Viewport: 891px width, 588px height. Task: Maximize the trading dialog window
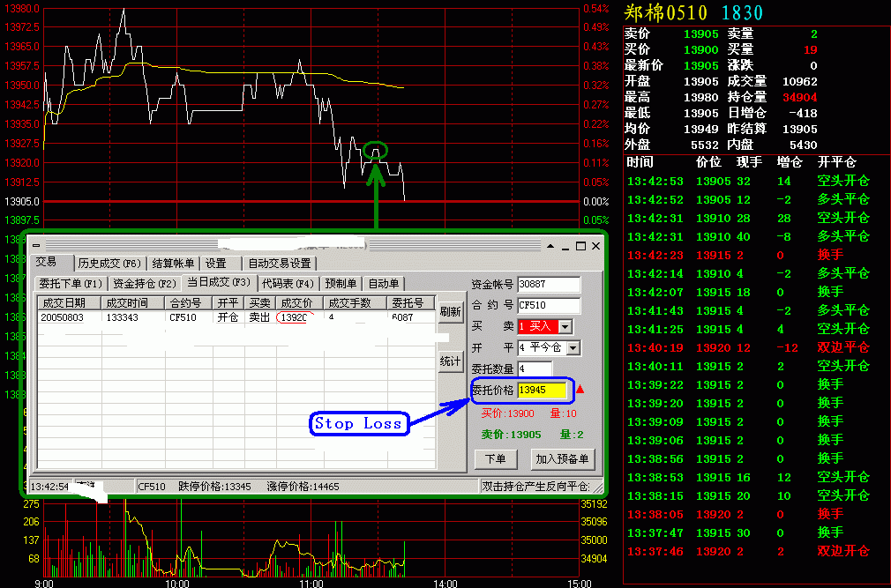coord(580,246)
